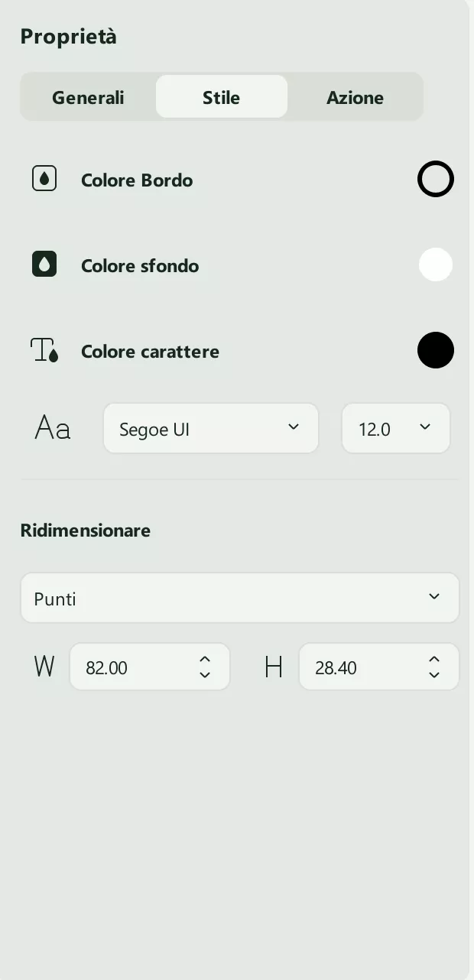The width and height of the screenshot is (474, 980).
Task: Select the Stile tab
Action: point(221,97)
